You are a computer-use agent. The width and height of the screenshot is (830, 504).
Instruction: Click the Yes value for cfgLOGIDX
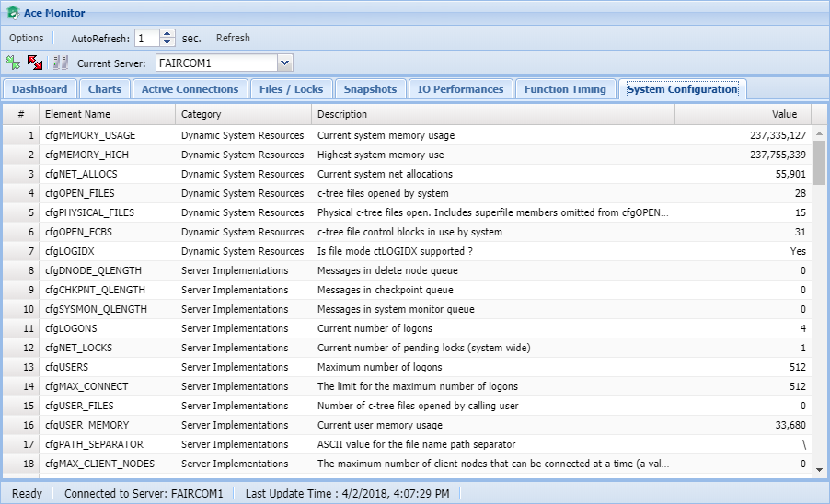tap(798, 251)
